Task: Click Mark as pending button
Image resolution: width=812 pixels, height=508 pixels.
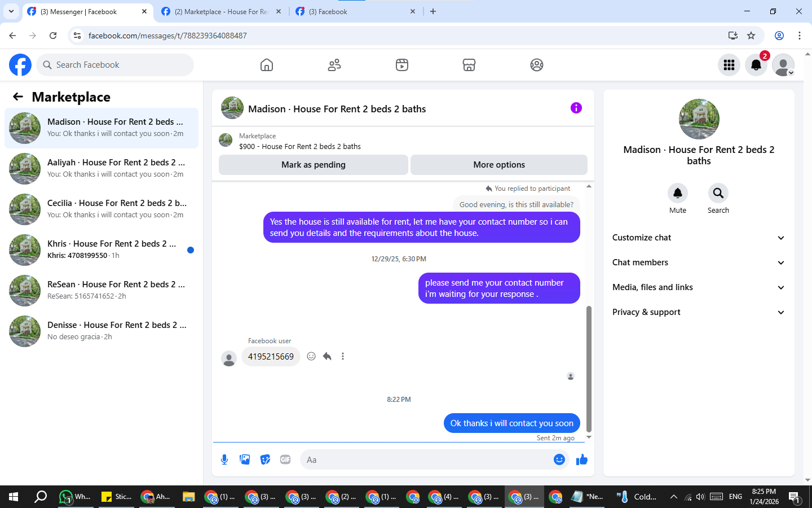Action: pyautogui.click(x=314, y=165)
